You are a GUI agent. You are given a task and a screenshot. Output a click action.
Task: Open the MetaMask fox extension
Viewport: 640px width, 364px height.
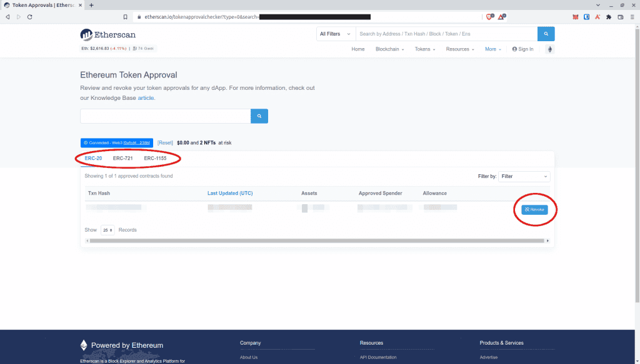(x=574, y=17)
